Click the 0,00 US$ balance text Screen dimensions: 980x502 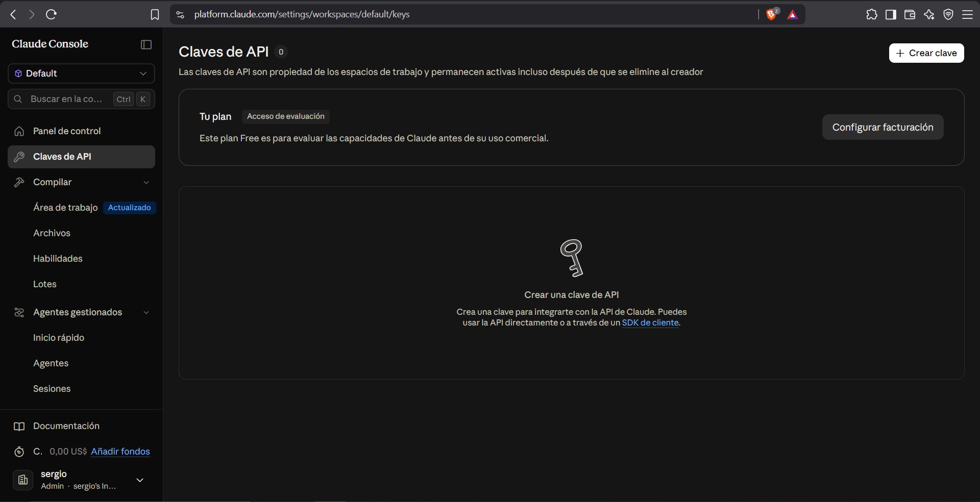[68, 451]
